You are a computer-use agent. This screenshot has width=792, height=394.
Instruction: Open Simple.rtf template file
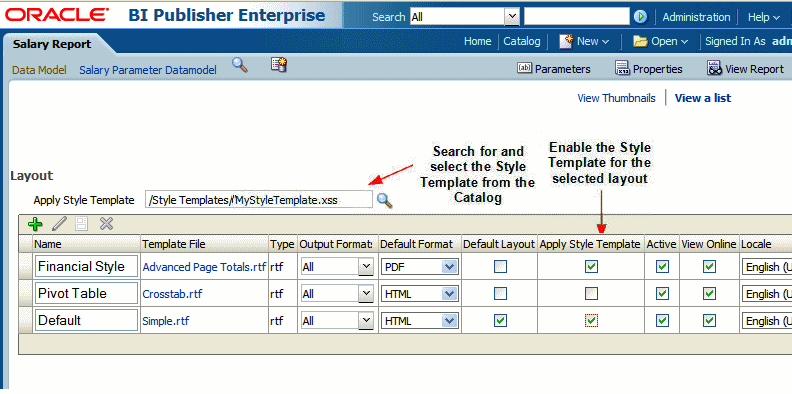pos(166,321)
